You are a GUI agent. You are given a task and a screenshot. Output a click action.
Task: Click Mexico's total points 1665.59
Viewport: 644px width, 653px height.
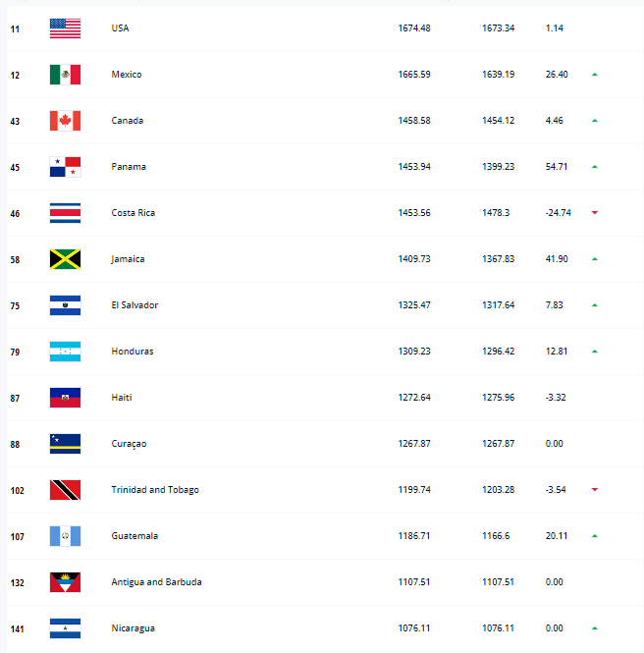click(x=414, y=75)
